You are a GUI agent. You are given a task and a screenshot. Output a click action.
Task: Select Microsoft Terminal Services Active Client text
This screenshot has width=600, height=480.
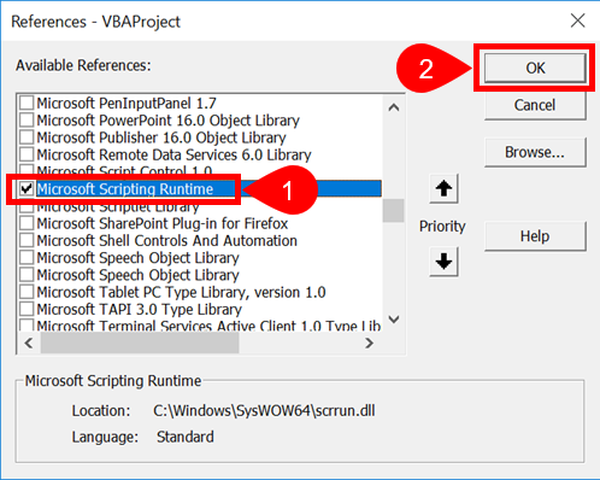[209, 325]
